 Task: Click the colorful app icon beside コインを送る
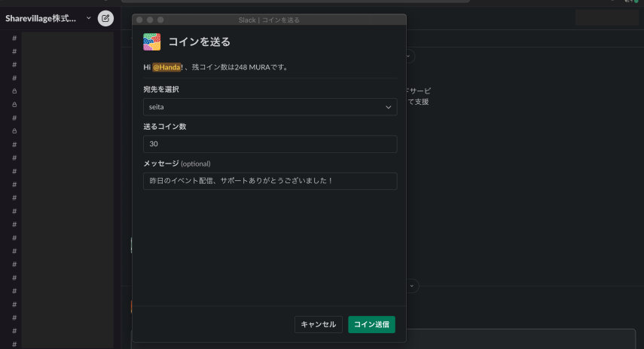tap(152, 42)
